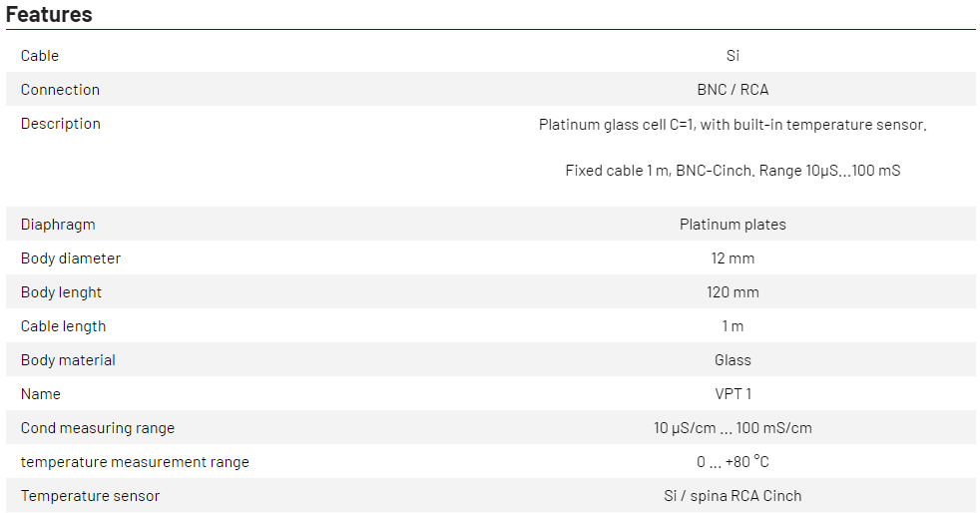This screenshot has height=513, width=980.
Task: Click the Body lenght label
Action: coord(61,292)
